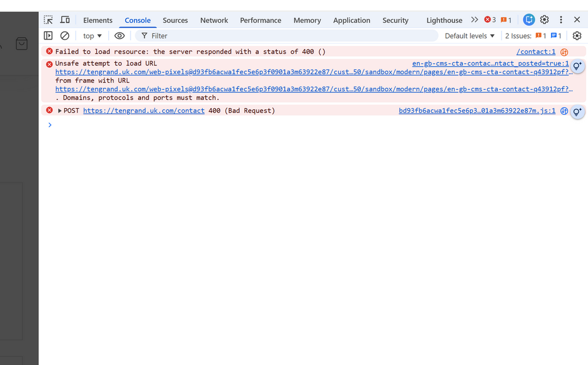Image resolution: width=588 pixels, height=365 pixels.
Task: Click the AI insight bulb on Unsafe attempt error
Action: 577,67
